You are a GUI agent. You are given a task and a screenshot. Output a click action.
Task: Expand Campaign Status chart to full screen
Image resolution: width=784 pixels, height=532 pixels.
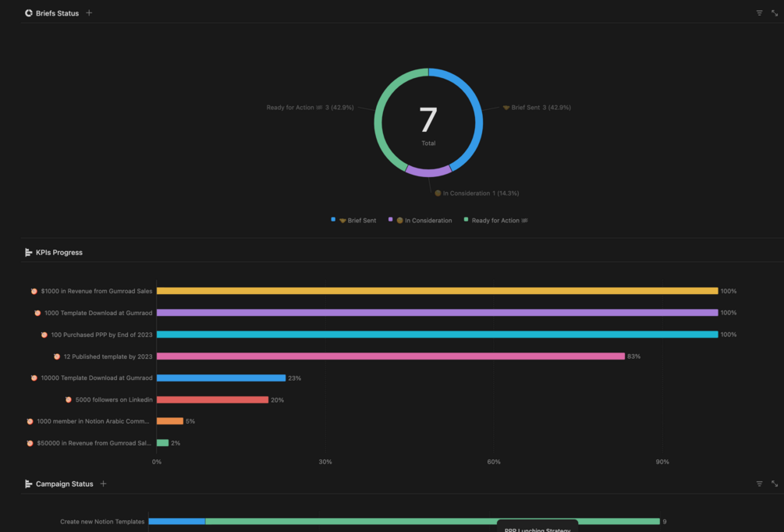[775, 484]
